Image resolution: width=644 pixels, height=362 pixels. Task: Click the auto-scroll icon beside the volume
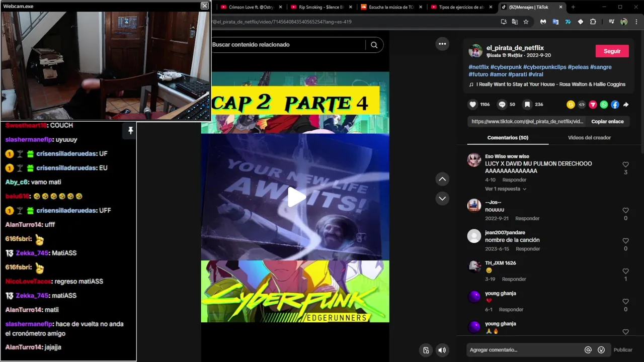[426, 350]
